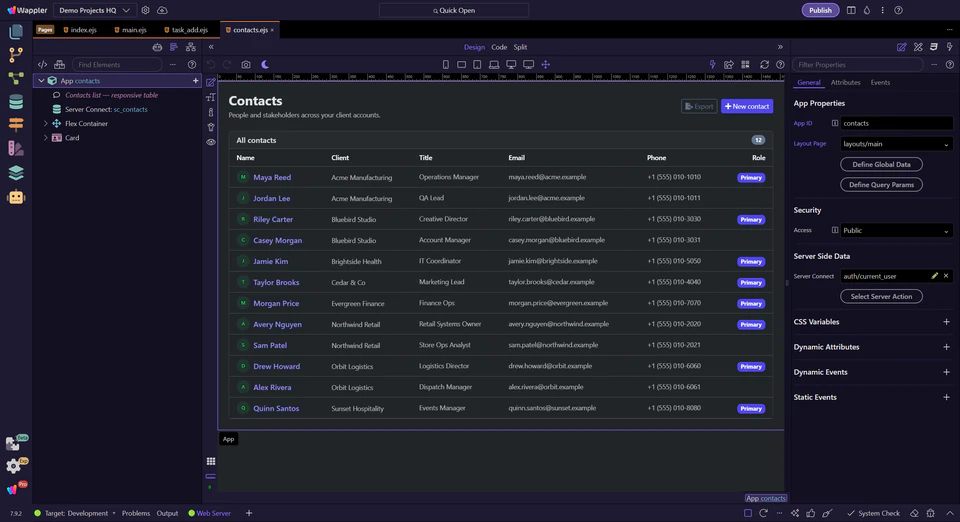The height and width of the screenshot is (522, 960).
Task: Open the Server Connect workflows icon
Action: point(16,78)
